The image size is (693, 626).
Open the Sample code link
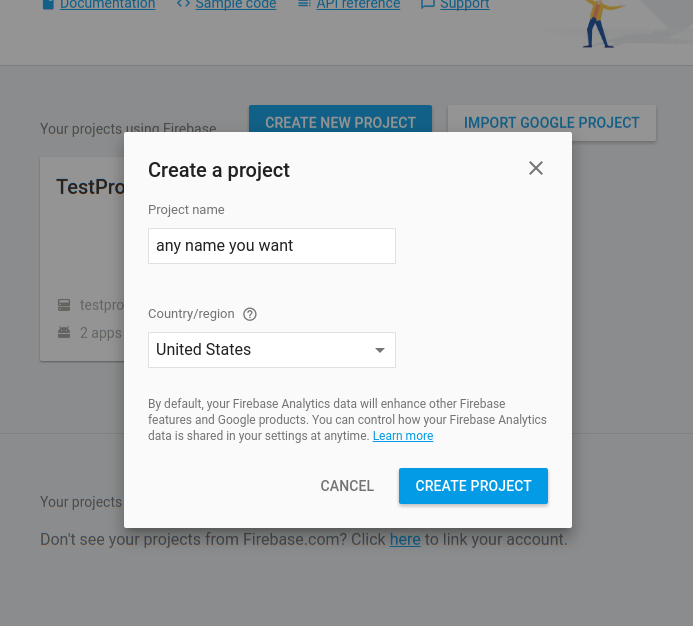tap(236, 4)
